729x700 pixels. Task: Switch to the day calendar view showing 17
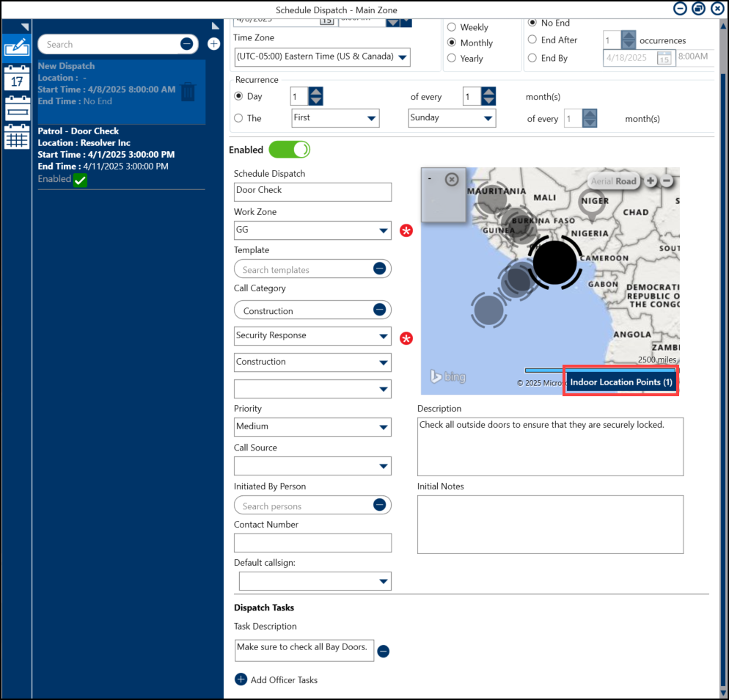(x=16, y=78)
